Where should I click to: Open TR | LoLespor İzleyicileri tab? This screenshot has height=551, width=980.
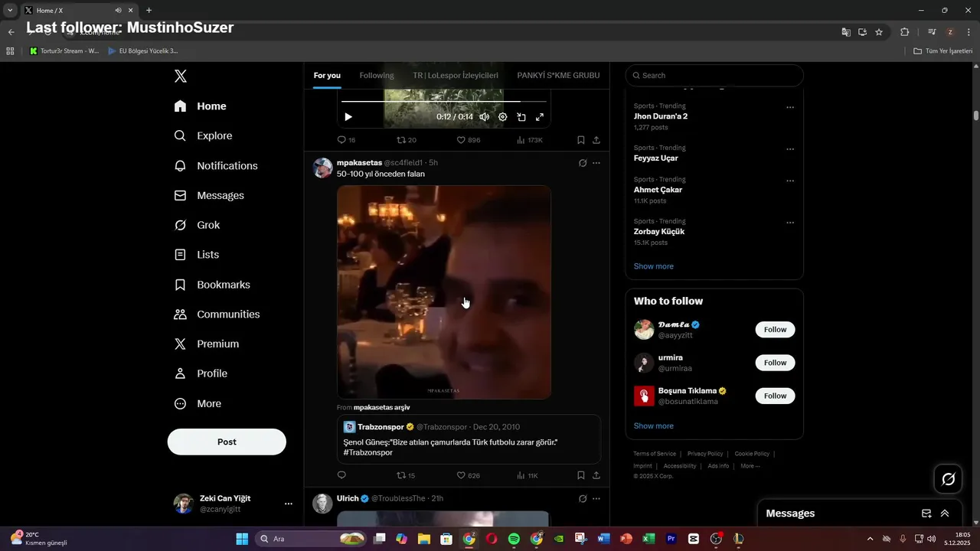[456, 75]
